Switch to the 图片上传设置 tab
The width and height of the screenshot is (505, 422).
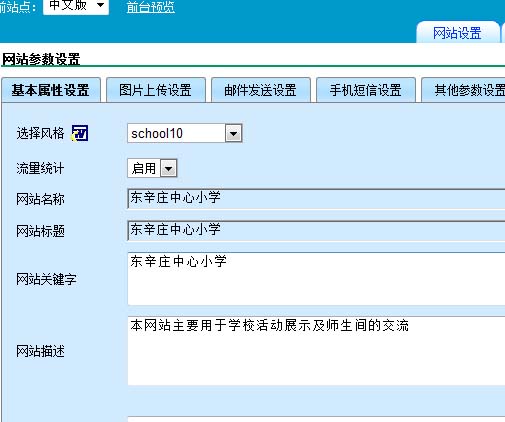(155, 90)
